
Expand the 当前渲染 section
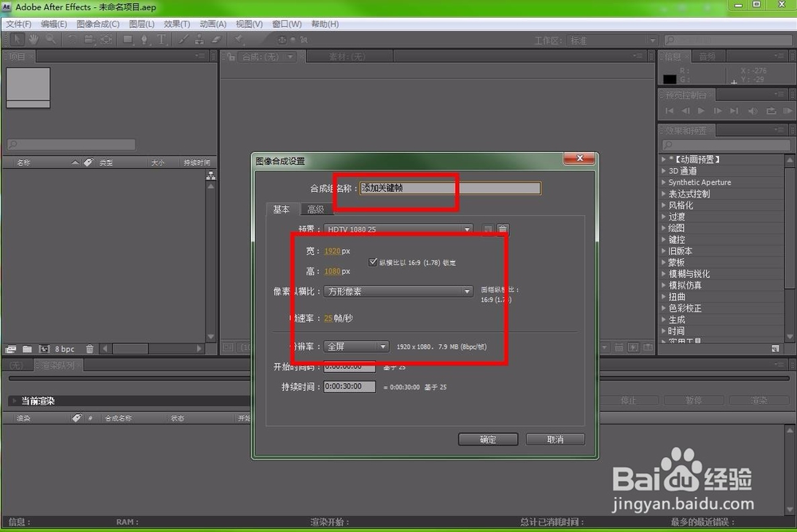coord(14,401)
